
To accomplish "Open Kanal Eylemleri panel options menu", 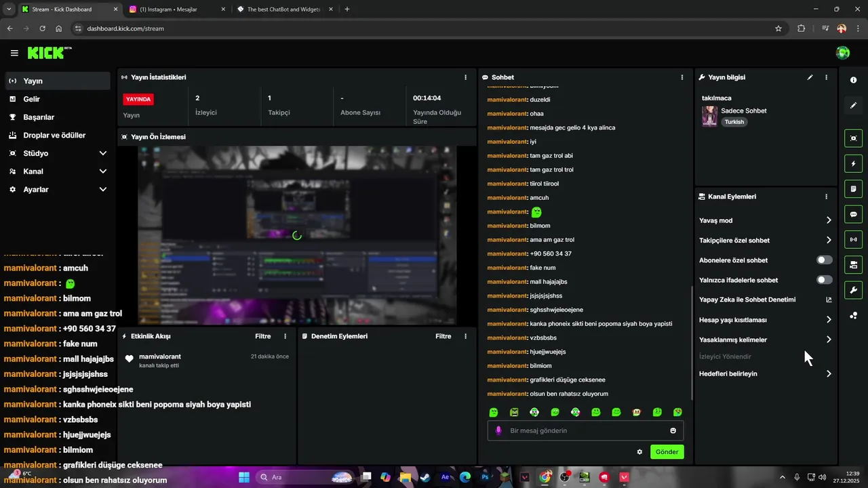I will click(826, 197).
